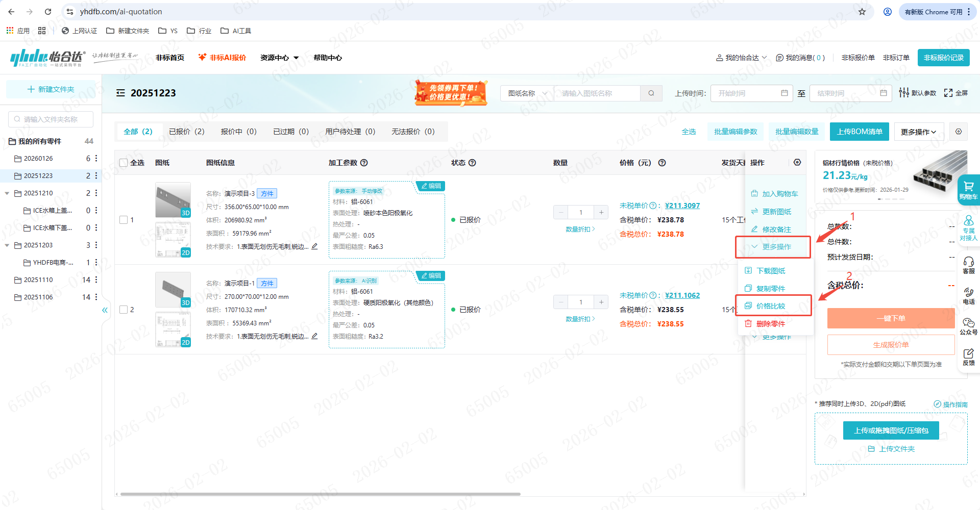Collapse the 20251210 folder tree arrow
Image resolution: width=980 pixels, height=510 pixels.
pyautogui.click(x=7, y=193)
